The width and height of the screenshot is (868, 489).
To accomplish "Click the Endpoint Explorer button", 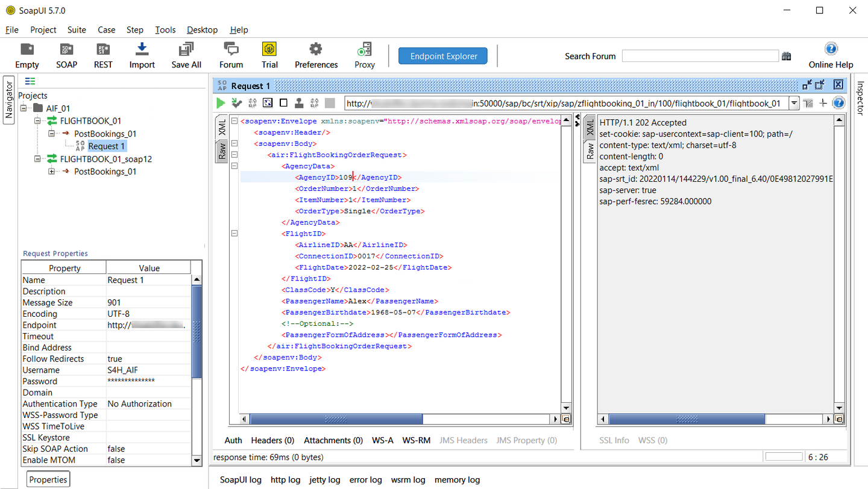I will [x=444, y=56].
